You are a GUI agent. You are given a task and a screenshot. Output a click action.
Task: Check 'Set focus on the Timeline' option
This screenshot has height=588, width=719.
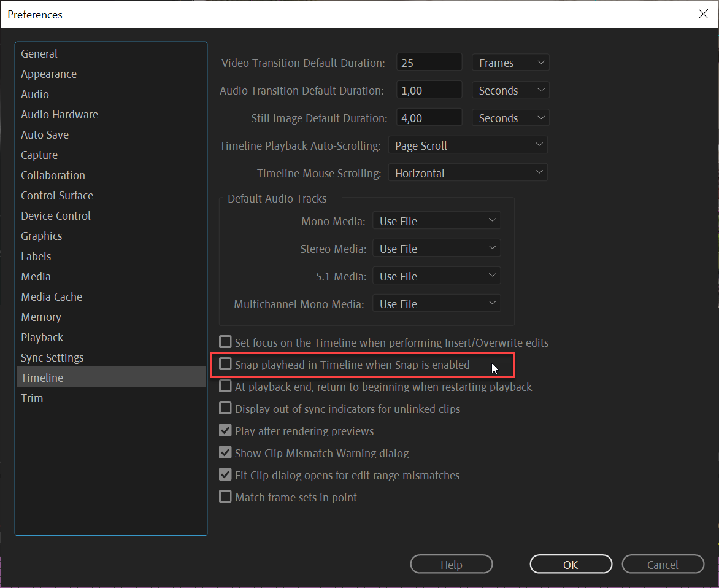click(x=225, y=342)
